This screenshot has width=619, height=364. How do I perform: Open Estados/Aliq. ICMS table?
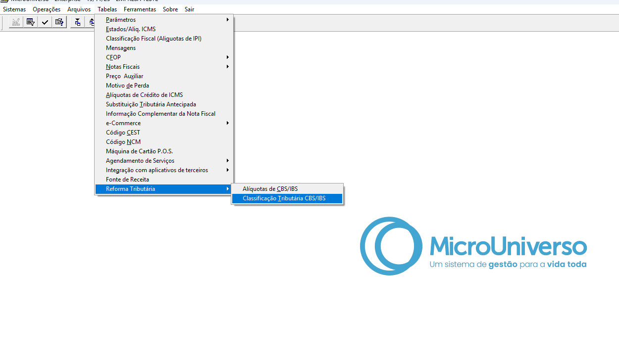pos(131,29)
